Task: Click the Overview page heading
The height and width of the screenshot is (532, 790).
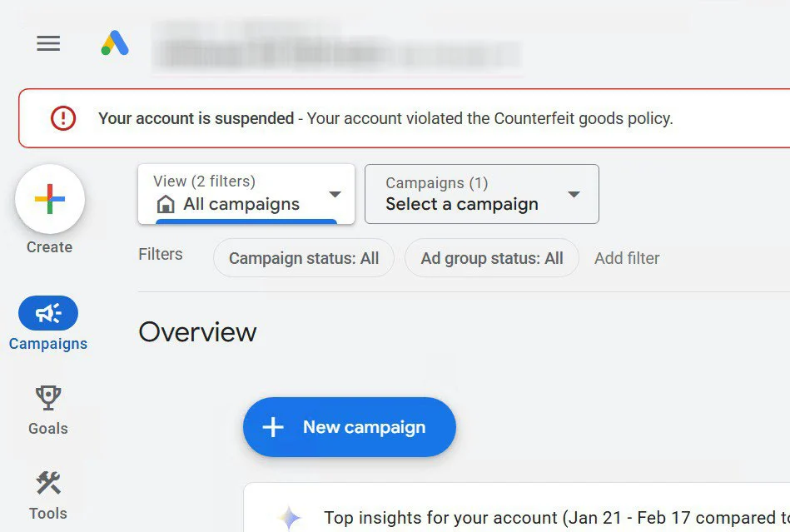Action: [x=197, y=332]
